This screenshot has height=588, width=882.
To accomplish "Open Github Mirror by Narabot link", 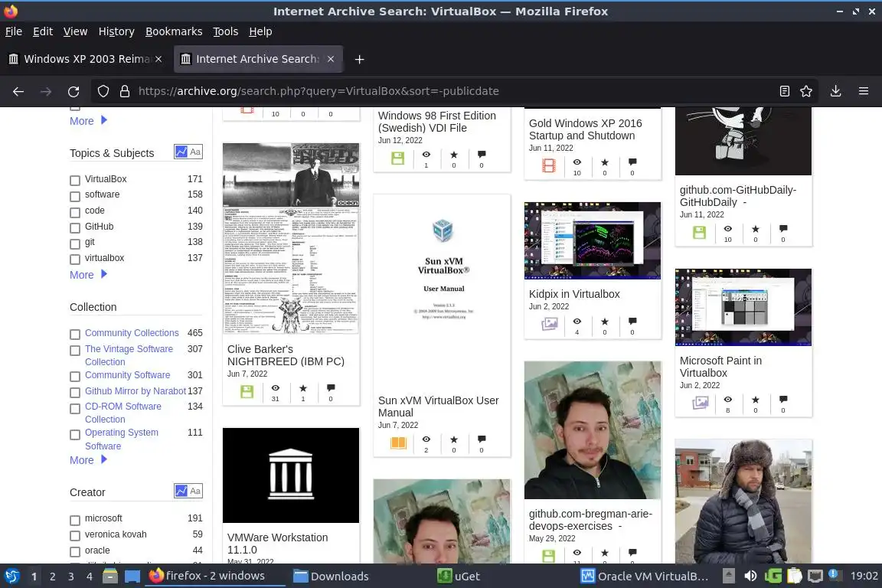I will (136, 390).
